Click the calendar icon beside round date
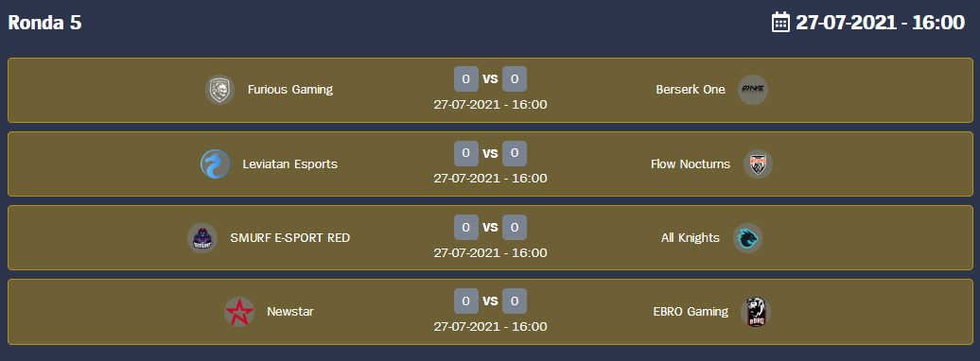Viewport: 980px width, 361px height. coord(780,23)
